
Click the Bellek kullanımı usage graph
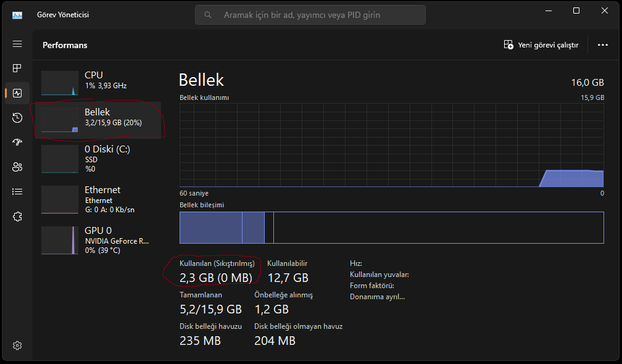[x=391, y=145]
